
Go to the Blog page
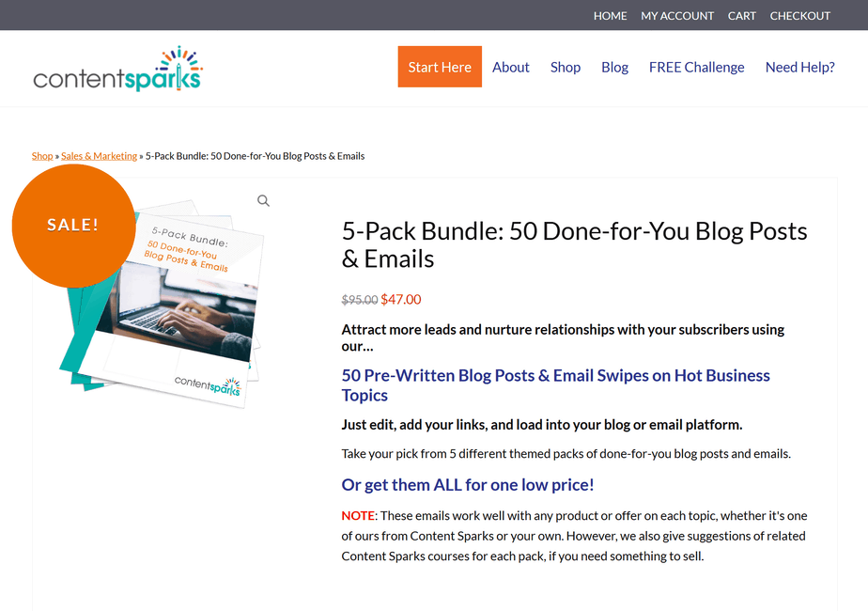pos(614,67)
